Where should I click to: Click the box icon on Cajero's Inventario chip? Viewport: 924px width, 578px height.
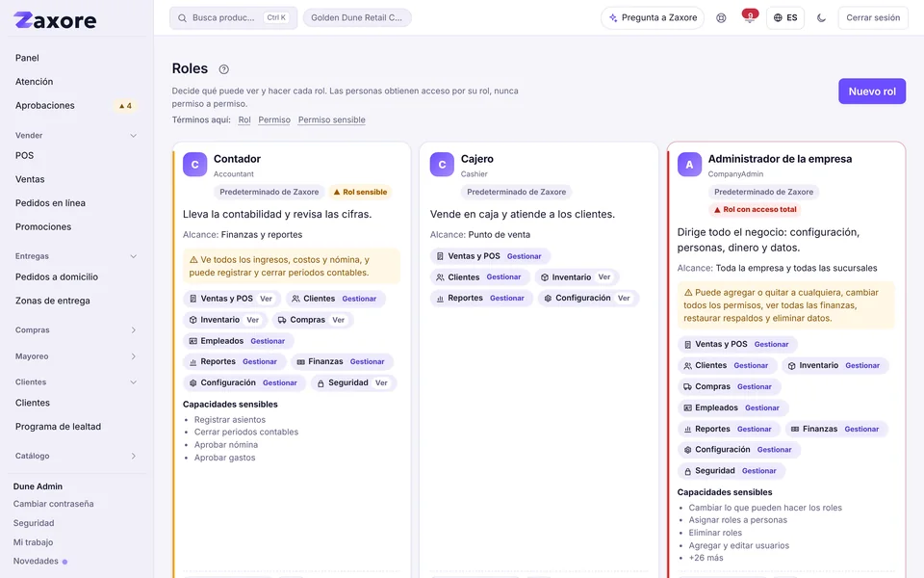[545, 277]
